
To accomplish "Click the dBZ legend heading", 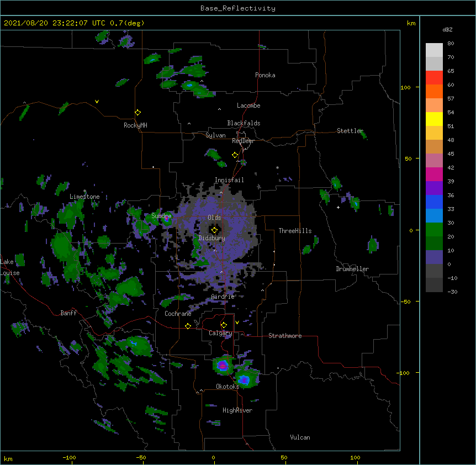I will [x=447, y=30].
